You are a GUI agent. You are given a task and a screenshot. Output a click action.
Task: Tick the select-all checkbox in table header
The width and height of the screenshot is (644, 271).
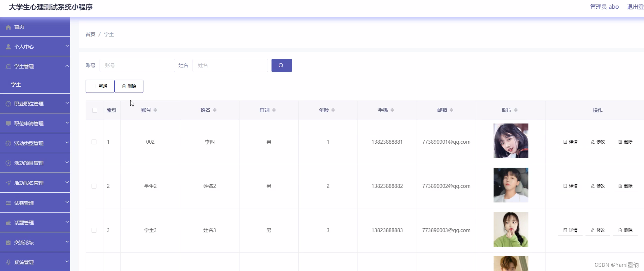pyautogui.click(x=95, y=110)
